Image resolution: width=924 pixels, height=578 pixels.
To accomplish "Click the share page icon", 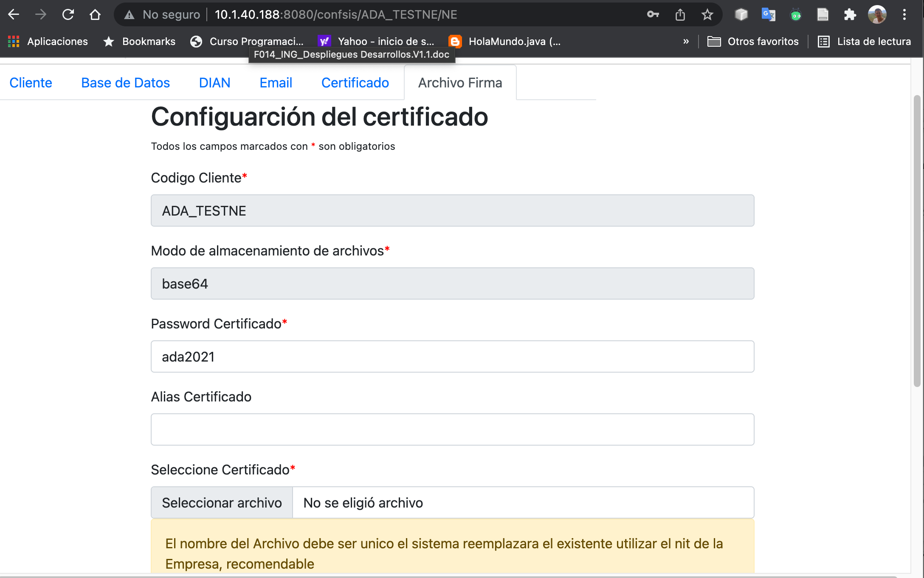I will [x=680, y=14].
